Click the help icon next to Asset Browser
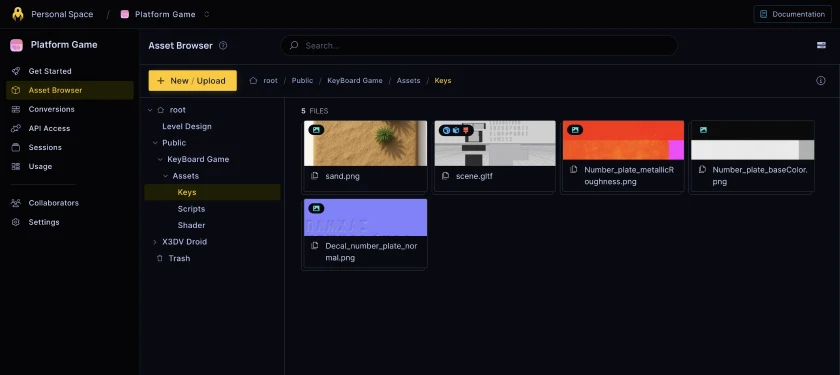This screenshot has width=840, height=375. click(223, 46)
